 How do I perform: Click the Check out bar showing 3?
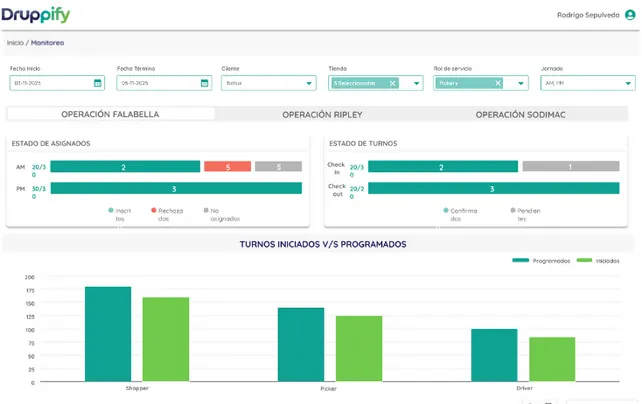click(x=494, y=188)
